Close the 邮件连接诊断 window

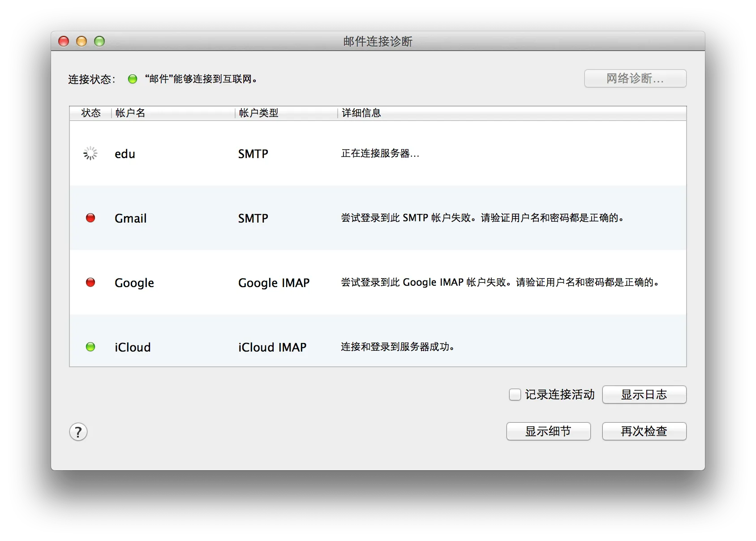point(64,41)
